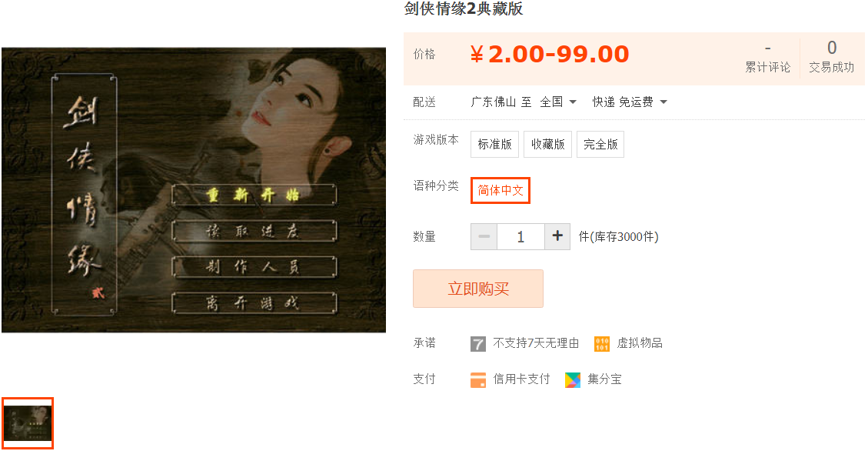Screen dimensions: 868x451
Task: Open the 交易成功 transactions count
Action: click(831, 57)
